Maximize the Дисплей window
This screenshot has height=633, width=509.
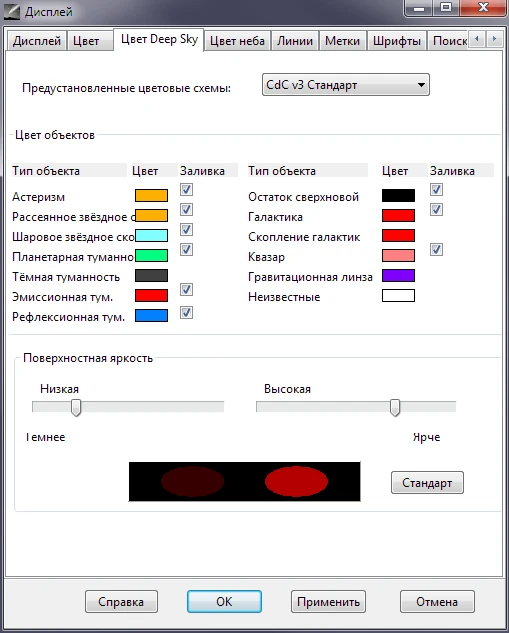point(446,8)
